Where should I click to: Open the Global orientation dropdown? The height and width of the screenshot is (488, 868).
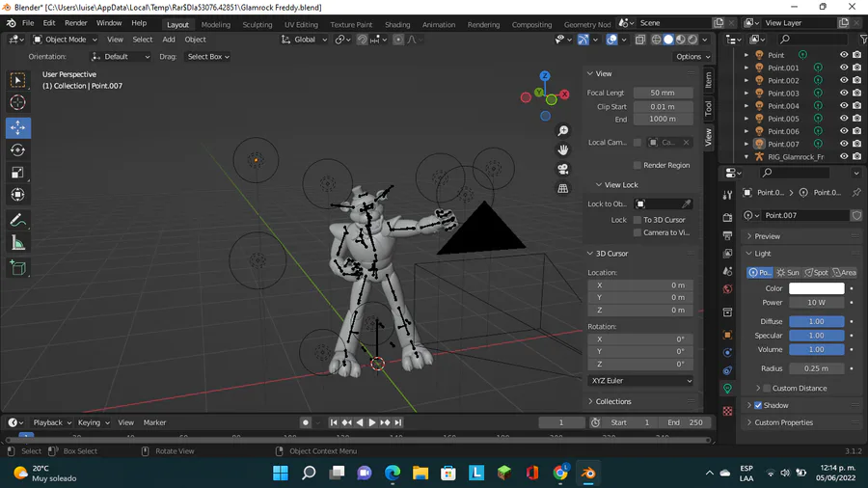pos(304,40)
